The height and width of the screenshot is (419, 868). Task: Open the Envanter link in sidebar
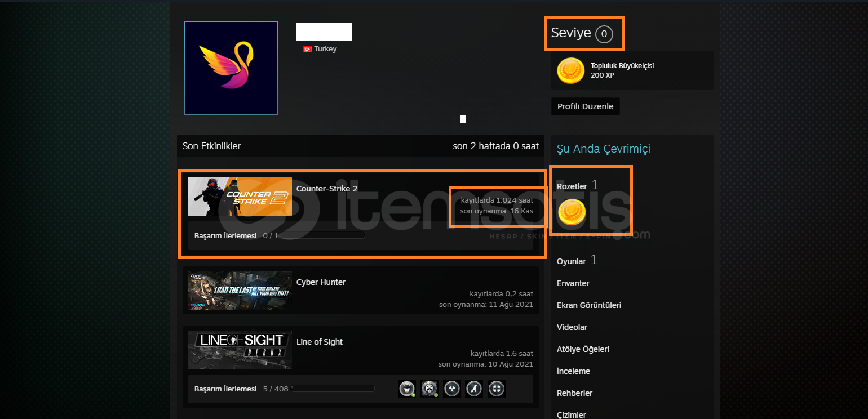pos(573,283)
